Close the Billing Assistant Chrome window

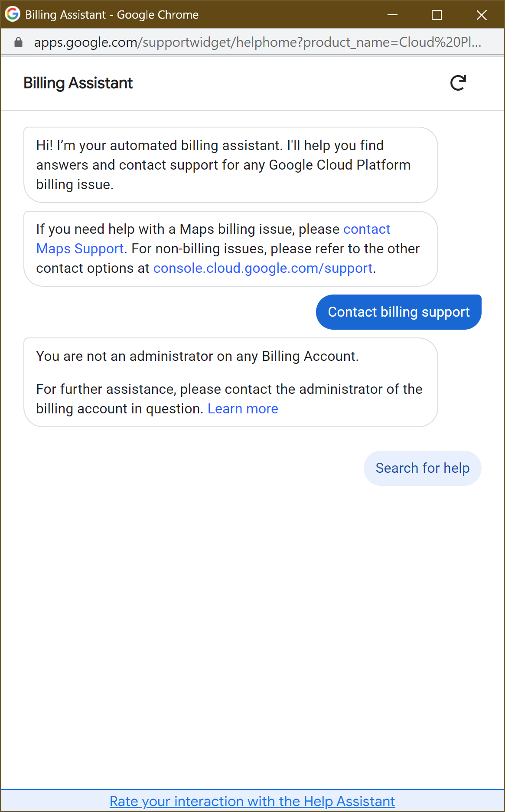pos(481,15)
